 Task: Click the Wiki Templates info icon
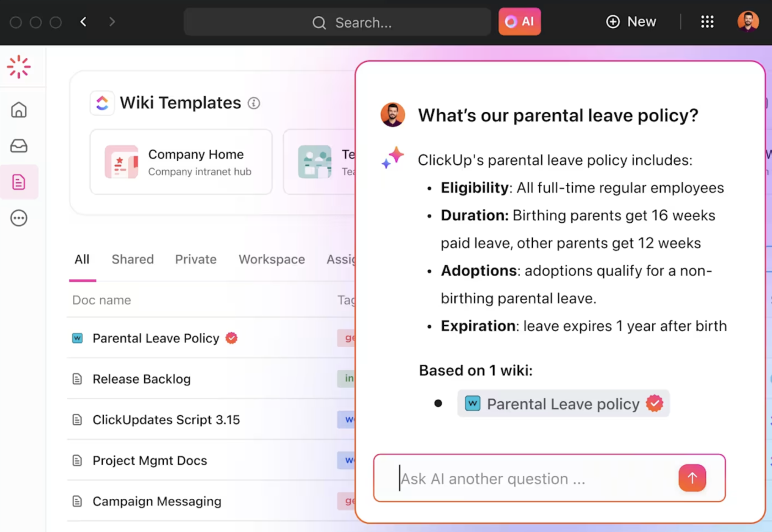point(254,103)
